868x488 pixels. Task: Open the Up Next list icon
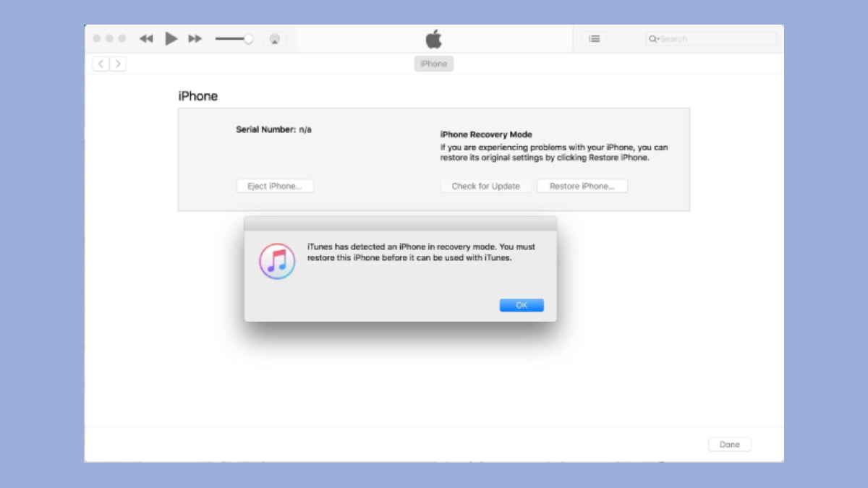click(594, 38)
